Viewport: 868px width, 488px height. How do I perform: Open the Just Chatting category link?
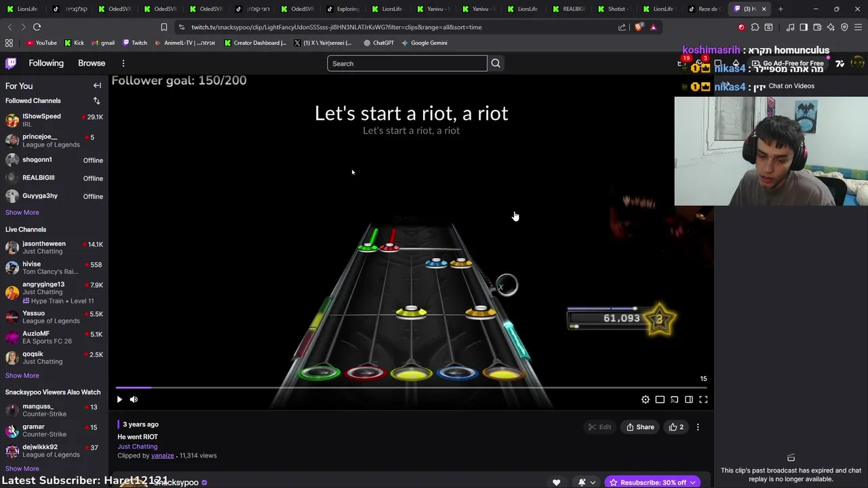tap(137, 447)
